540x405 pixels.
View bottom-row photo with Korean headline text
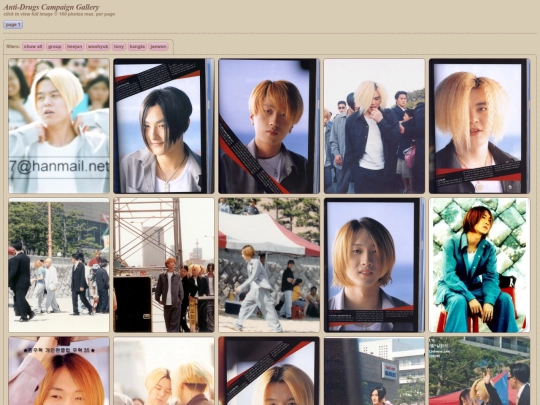59,371
